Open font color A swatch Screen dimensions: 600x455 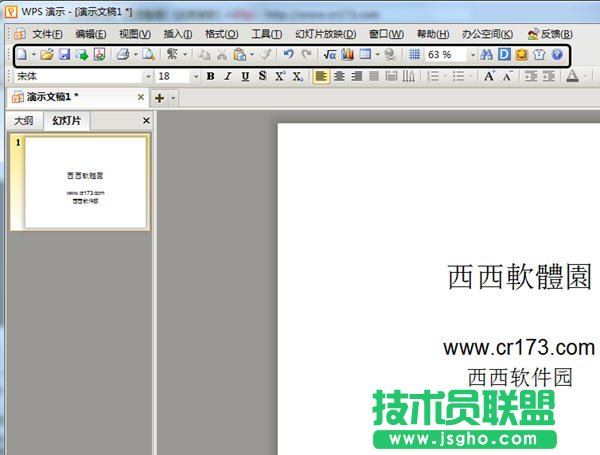coord(572,77)
